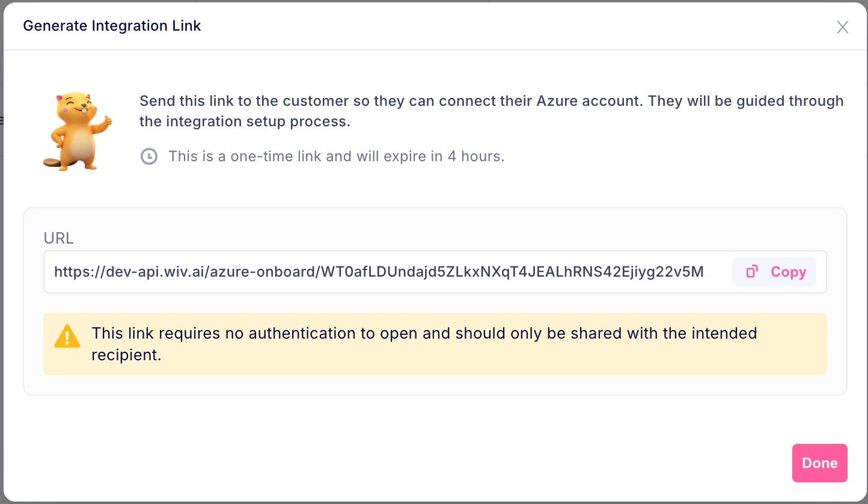Click the beaver mascot giving thumbs up

[x=76, y=131]
